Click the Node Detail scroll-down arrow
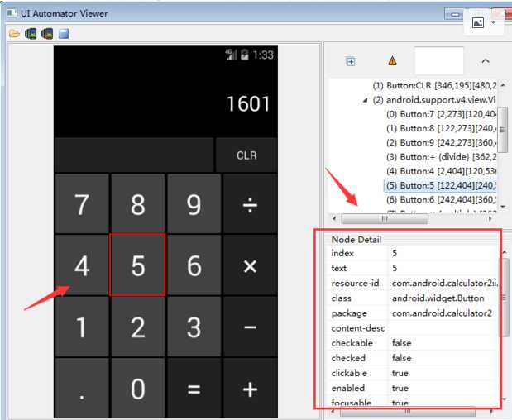Viewport: 512px width, 420px height. [x=505, y=399]
